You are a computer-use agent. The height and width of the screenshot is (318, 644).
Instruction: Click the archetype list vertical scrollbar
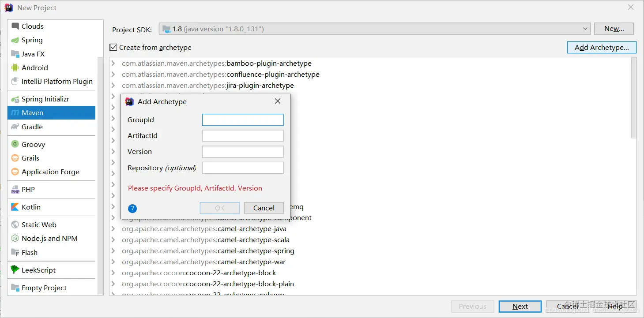(634, 98)
